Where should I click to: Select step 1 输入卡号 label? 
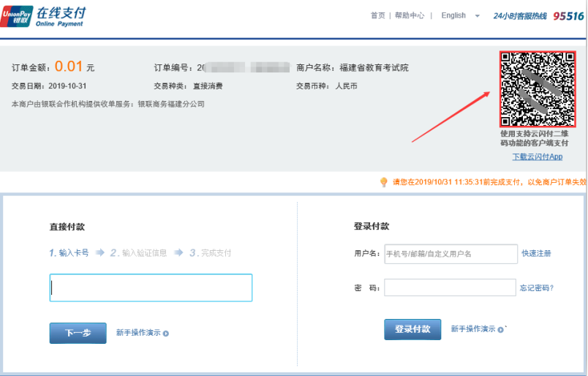click(73, 253)
